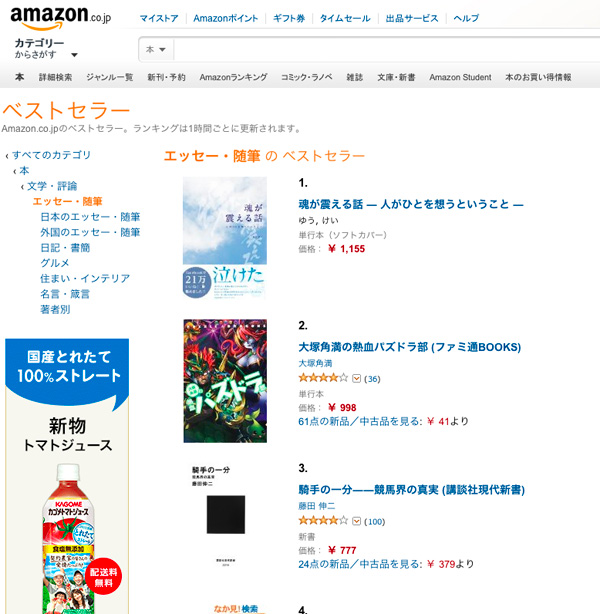This screenshot has height=614, width=600.
Task: Navigate back to すべてのカテゴリ
Action: pos(51,155)
